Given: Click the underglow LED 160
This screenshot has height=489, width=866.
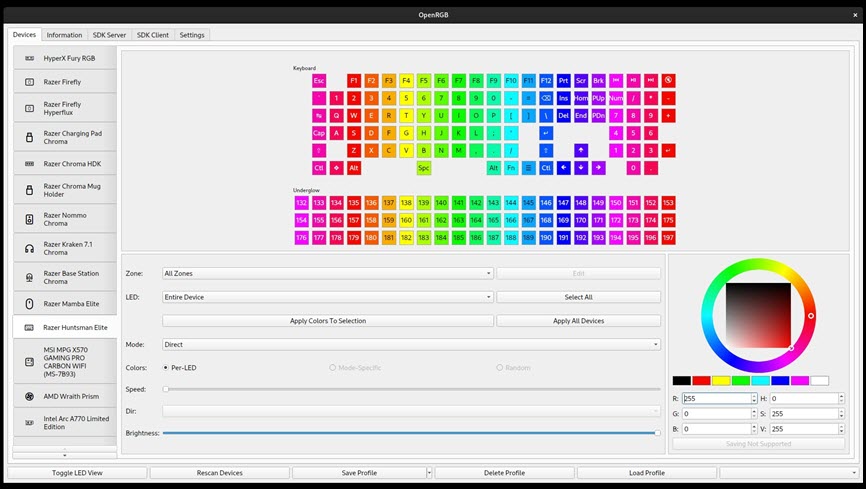Looking at the screenshot, I should point(406,220).
